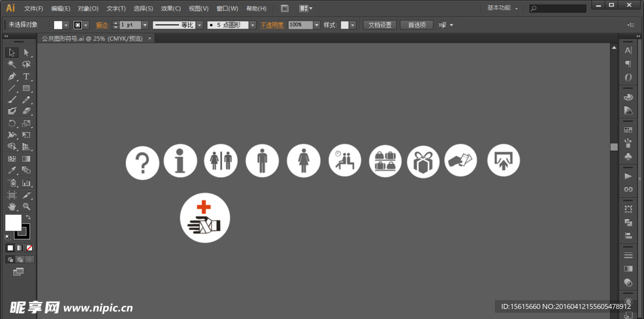Screen dimensions: 644x319
Task: Select the Width/Warp tool
Action: (x=12, y=135)
